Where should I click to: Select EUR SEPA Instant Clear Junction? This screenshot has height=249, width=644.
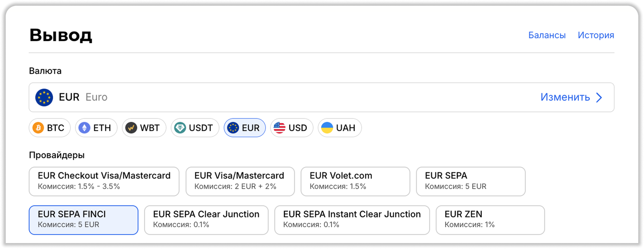(352, 220)
